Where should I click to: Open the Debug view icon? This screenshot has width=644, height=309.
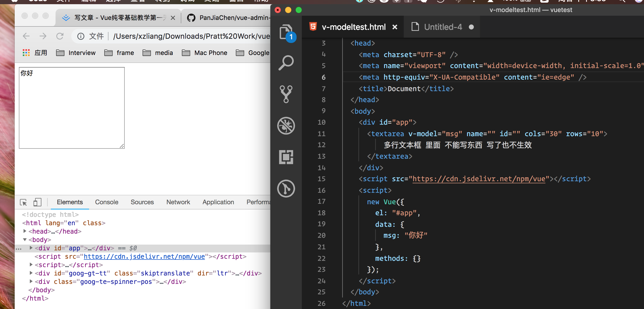(286, 126)
